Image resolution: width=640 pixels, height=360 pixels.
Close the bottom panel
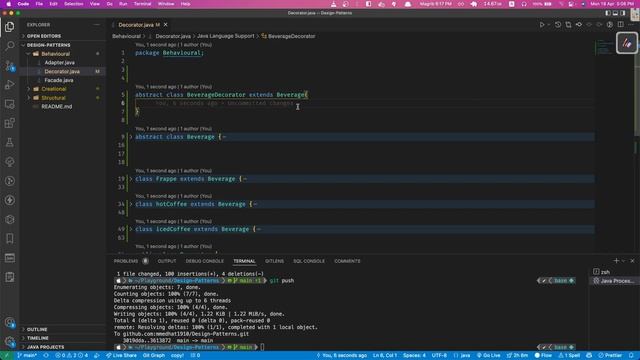click(x=632, y=261)
